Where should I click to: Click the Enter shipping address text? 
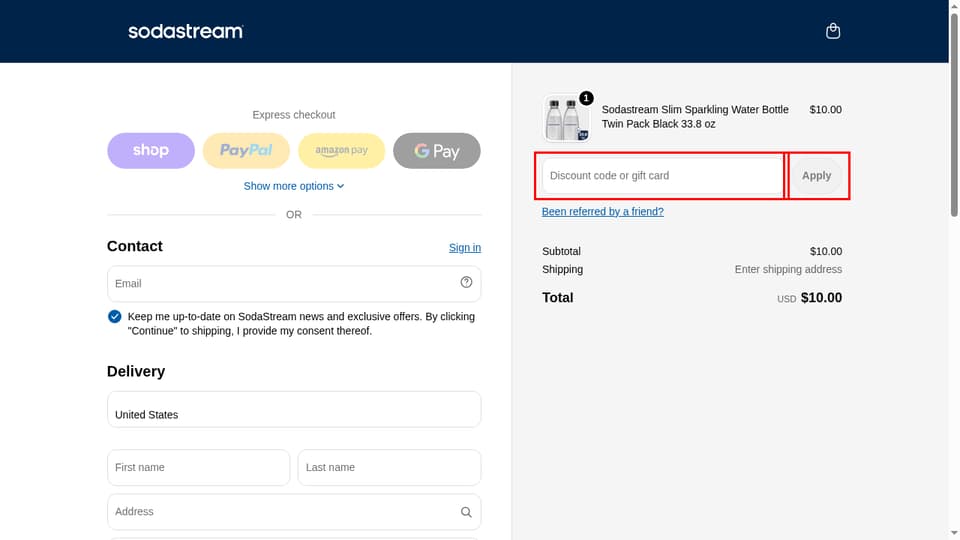pyautogui.click(x=788, y=269)
